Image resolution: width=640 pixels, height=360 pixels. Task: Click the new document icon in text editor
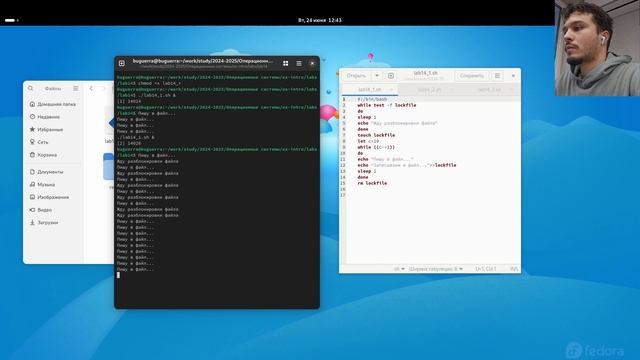391,76
